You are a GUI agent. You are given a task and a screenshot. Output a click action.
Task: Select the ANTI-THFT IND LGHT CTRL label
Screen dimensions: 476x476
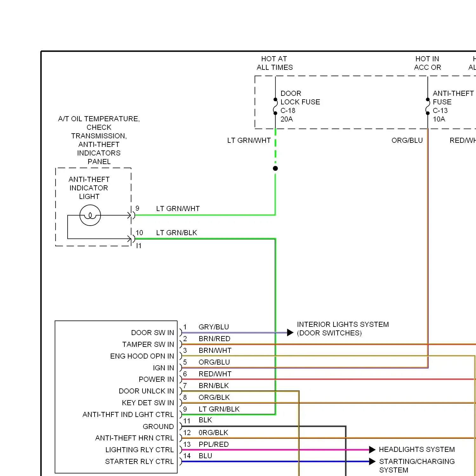point(128,414)
